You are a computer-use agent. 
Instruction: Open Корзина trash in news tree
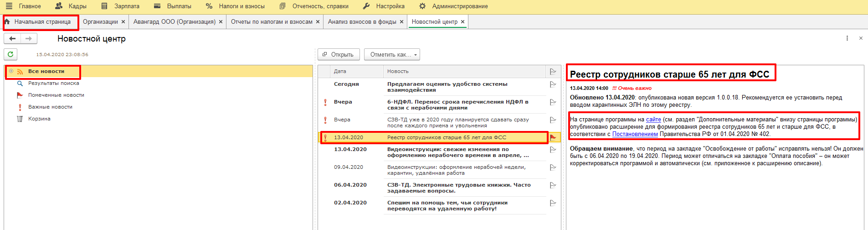pyautogui.click(x=39, y=119)
